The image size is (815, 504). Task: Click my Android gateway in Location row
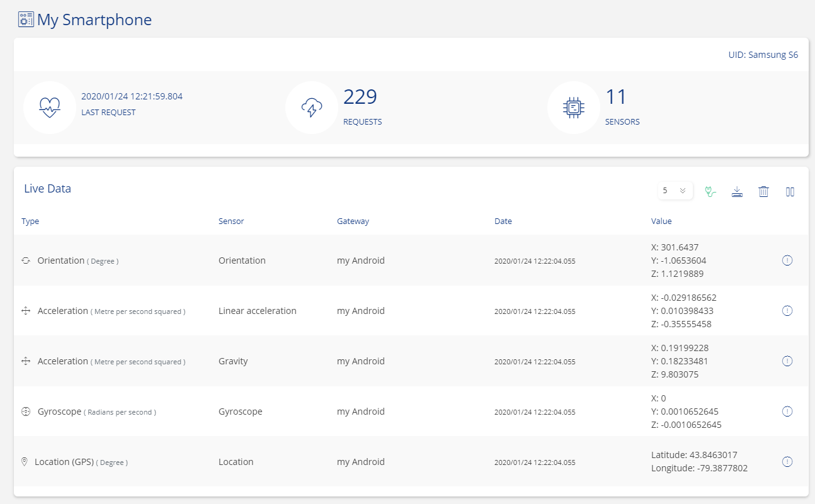pyautogui.click(x=361, y=462)
